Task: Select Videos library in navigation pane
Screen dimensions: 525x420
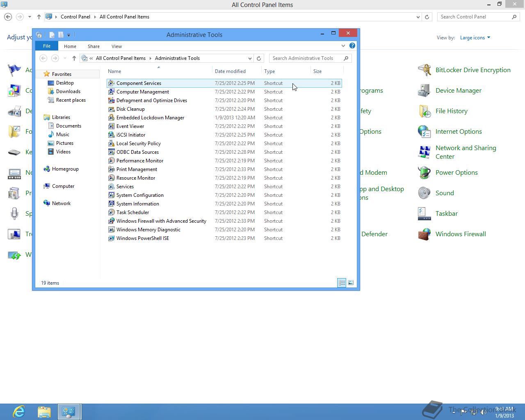Action: [63, 152]
